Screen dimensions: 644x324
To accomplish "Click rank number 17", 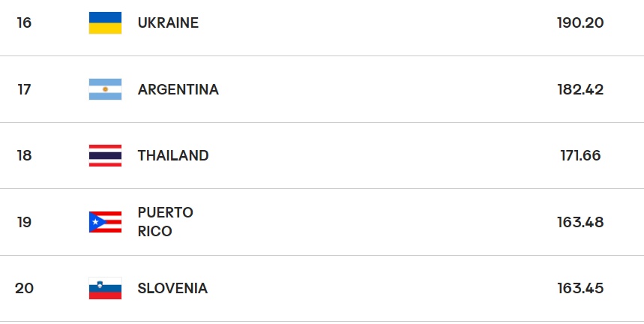I will [24, 90].
